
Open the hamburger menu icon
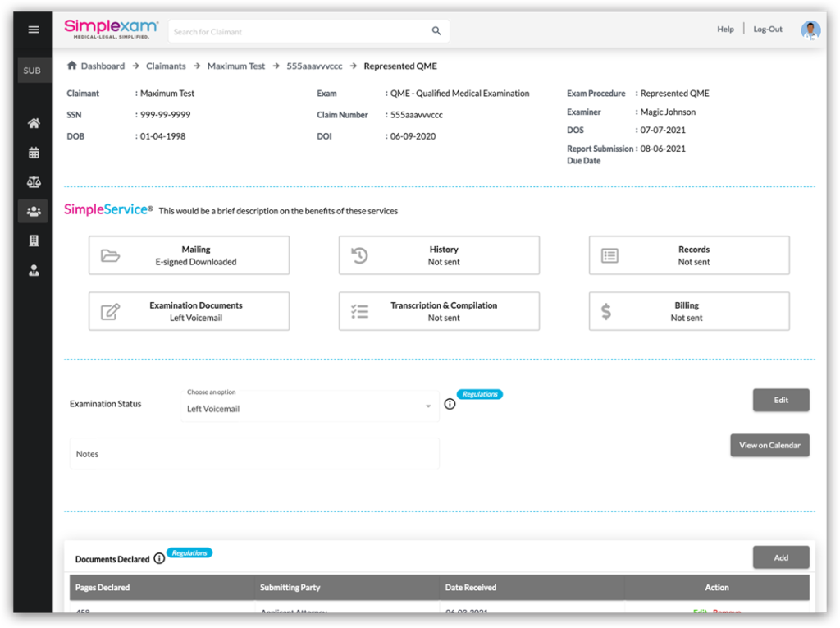tap(34, 30)
